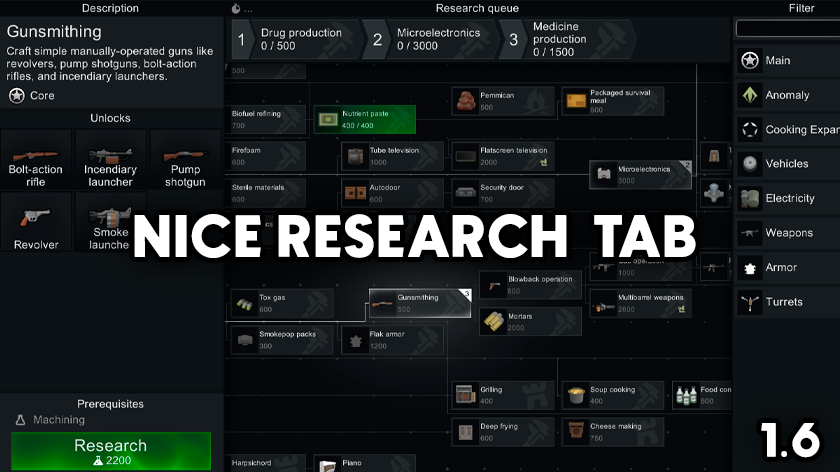Open Medicine production queue slot
This screenshot has height=472, width=840.
[568, 39]
